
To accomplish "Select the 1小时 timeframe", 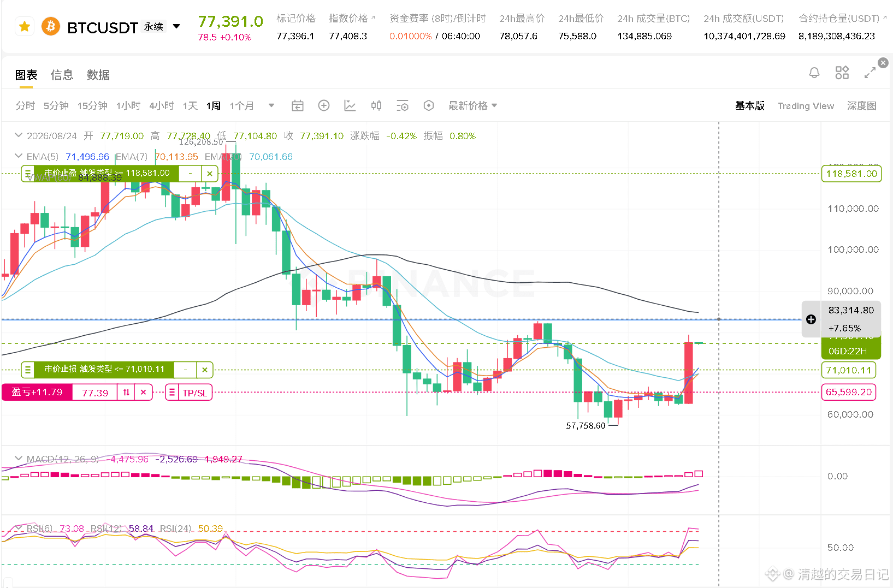I will point(128,105).
